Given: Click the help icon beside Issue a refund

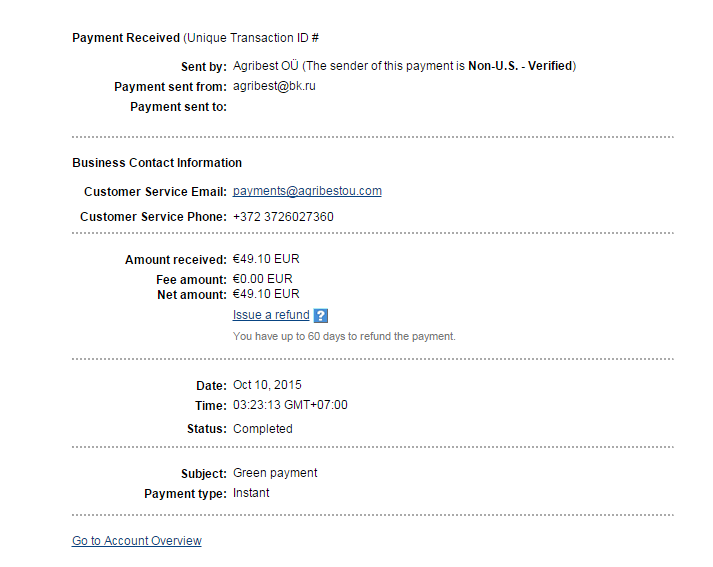Looking at the screenshot, I should point(321,316).
